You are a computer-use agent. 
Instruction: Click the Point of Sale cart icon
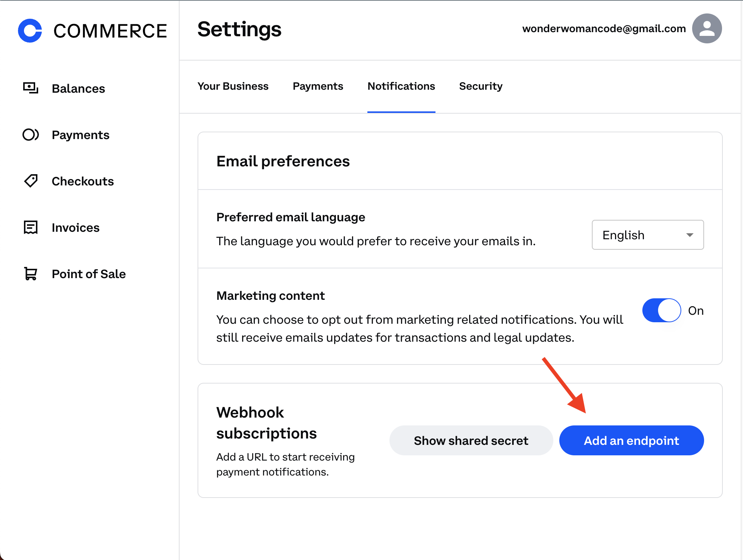tap(31, 274)
